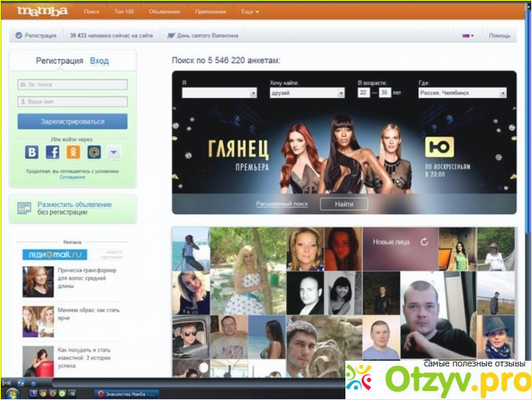Viewport: 532px width, 400px height.
Task: Open the Расширенный поиск link
Action: [282, 203]
